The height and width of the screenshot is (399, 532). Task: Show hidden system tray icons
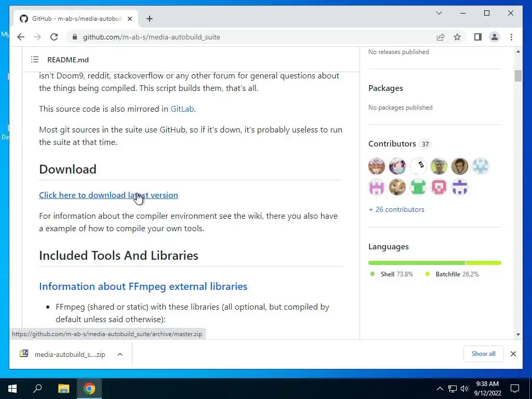coord(440,389)
